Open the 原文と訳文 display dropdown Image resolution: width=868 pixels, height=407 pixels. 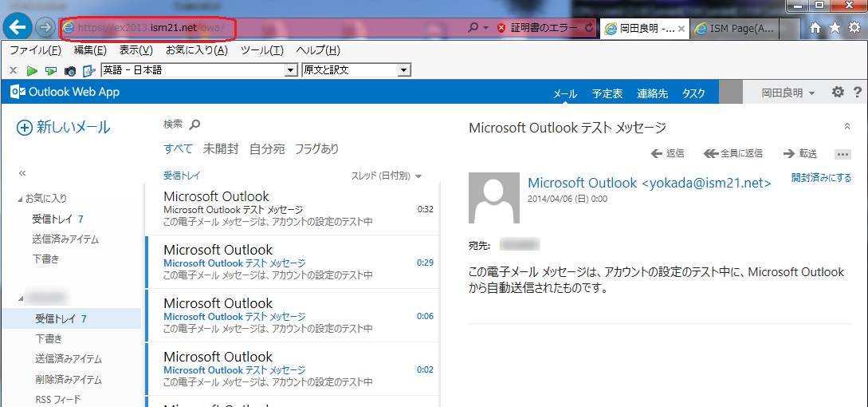[x=404, y=70]
